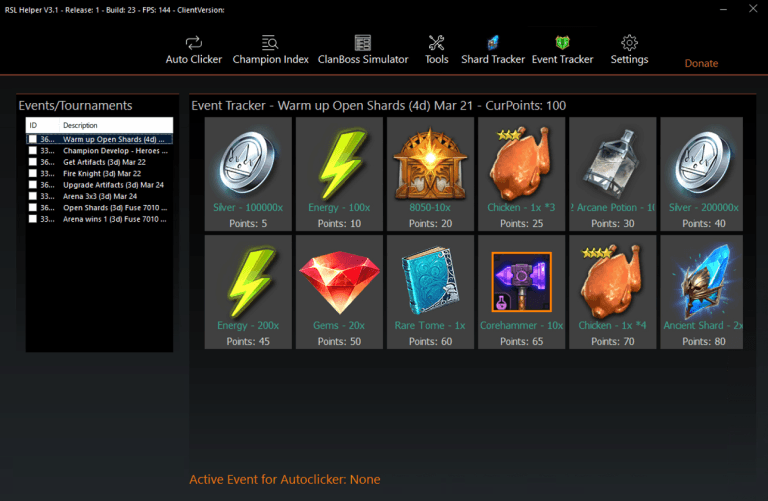Open the Settings gear
Screen dimensions: 768x501
point(629,50)
